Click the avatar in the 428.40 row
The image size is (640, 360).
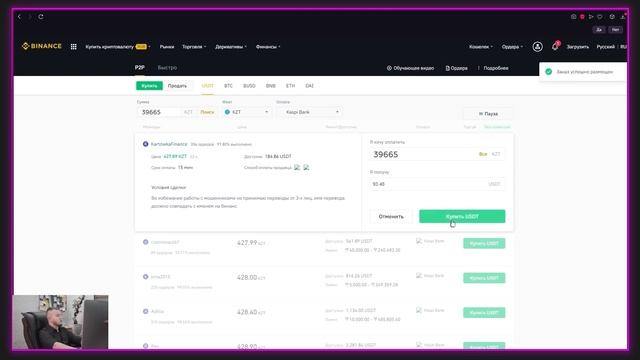coord(145,311)
